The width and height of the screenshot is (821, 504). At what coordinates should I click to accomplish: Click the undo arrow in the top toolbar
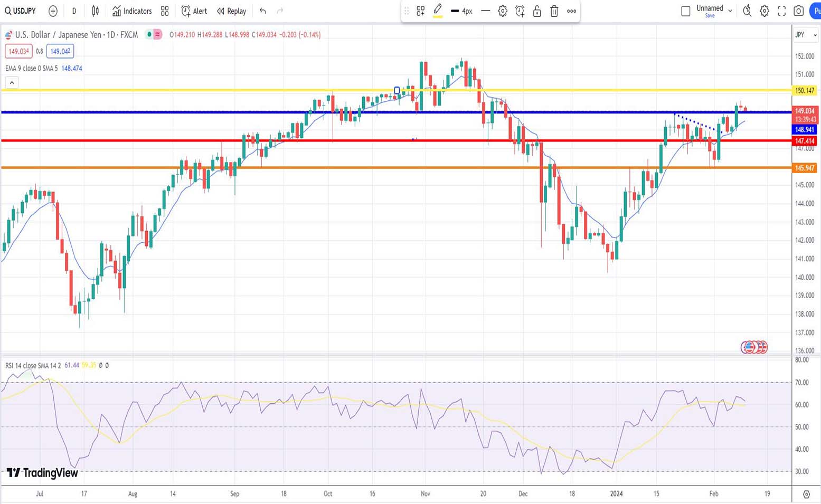point(263,11)
